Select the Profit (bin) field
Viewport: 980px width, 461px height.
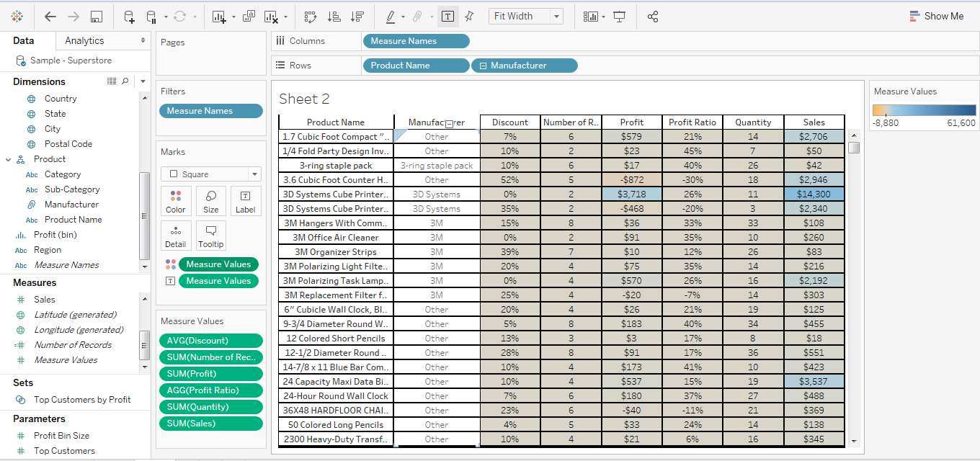(55, 235)
